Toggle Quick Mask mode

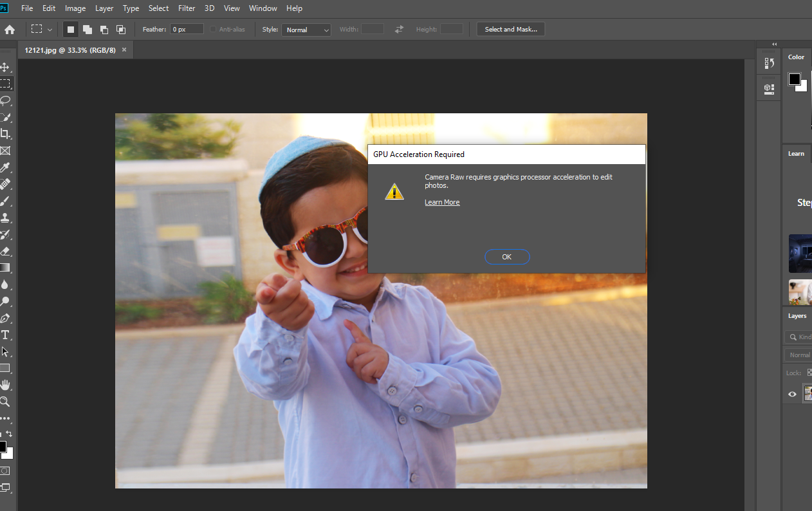(5, 470)
